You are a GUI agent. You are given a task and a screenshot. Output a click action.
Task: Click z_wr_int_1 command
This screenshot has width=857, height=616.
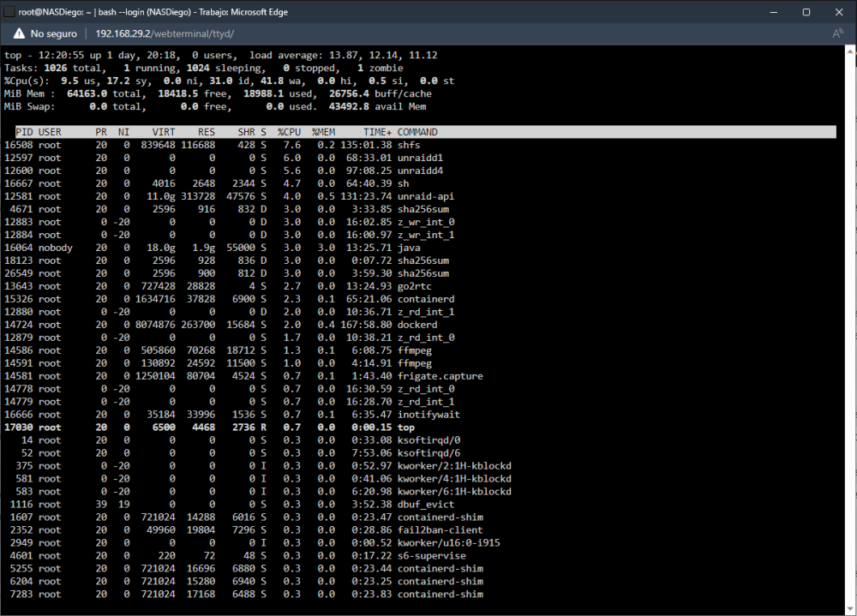tap(426, 235)
